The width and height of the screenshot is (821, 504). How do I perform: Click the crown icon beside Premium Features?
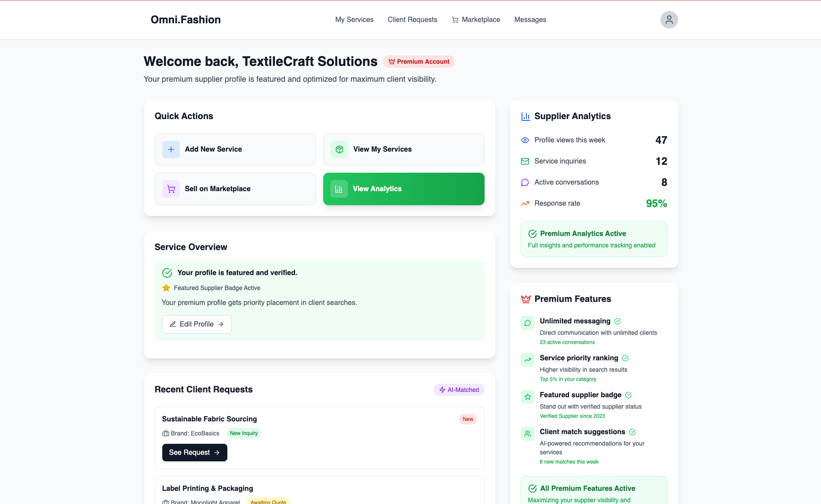coord(526,299)
